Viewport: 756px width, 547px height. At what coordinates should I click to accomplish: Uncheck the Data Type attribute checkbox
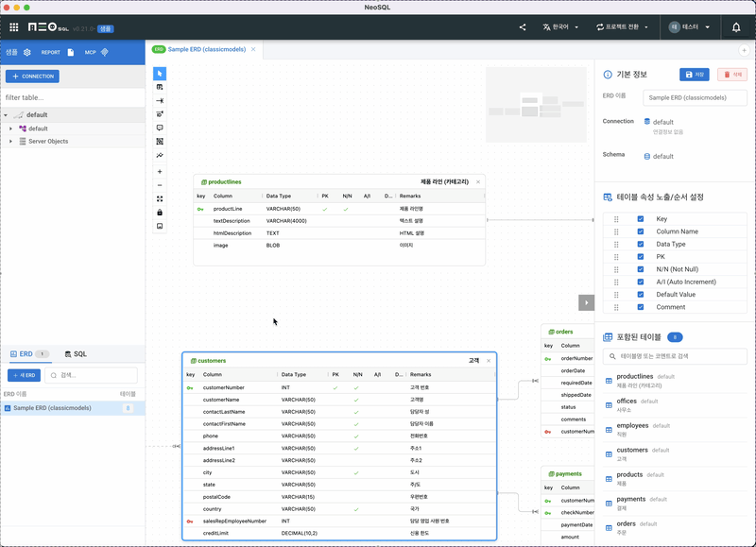coord(640,244)
